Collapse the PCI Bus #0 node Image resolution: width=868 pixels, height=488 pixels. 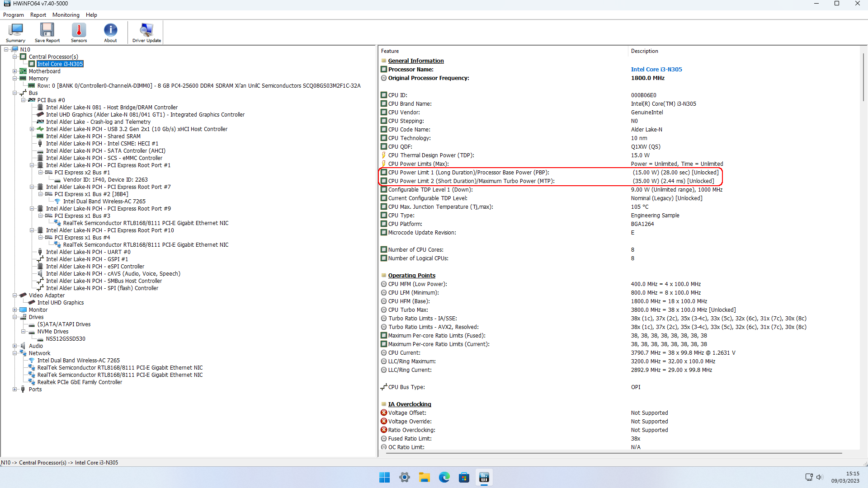tap(24, 100)
